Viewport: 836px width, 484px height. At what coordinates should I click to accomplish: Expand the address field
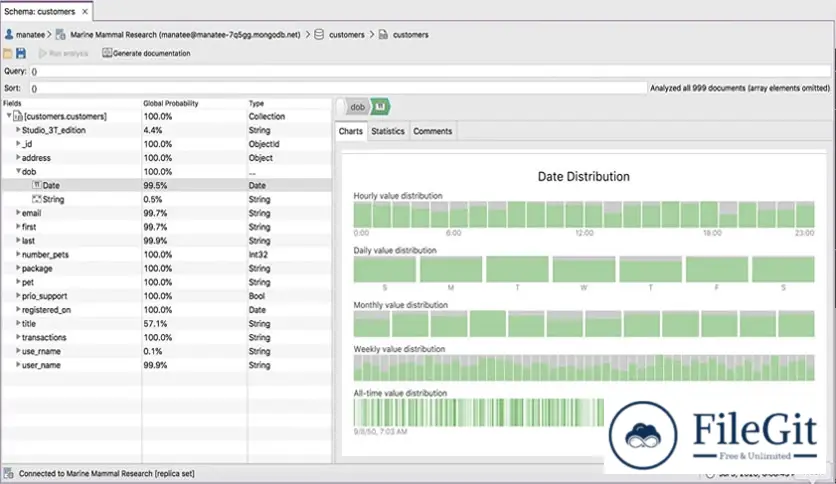pyautogui.click(x=18, y=157)
